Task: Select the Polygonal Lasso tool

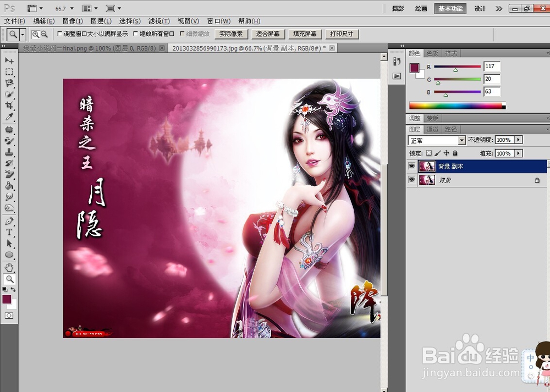Action: pyautogui.click(x=9, y=83)
